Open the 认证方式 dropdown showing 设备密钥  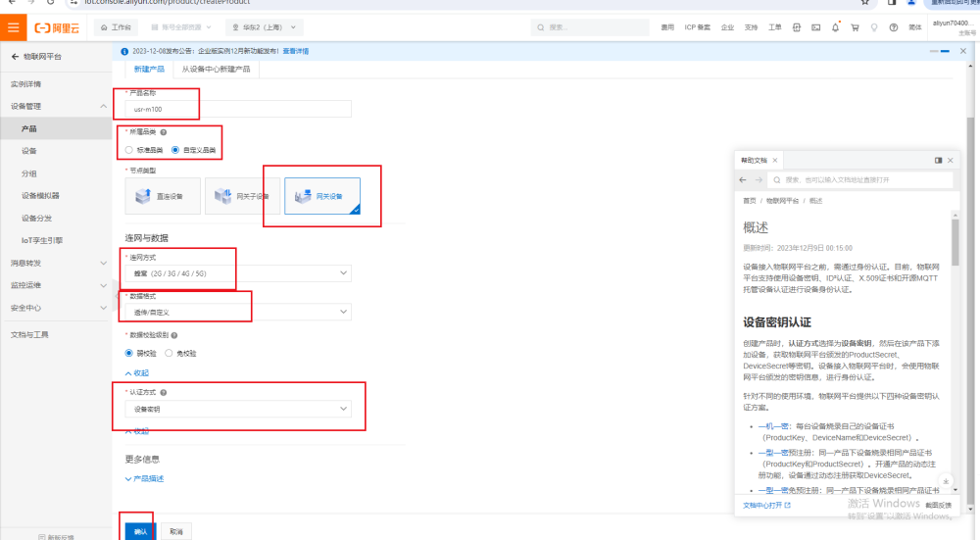[x=237, y=409]
